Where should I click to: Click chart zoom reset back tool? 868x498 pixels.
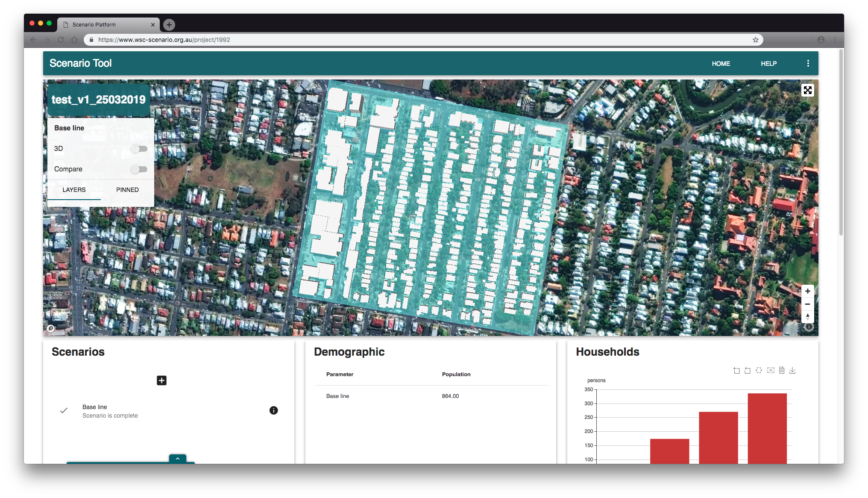pos(748,370)
